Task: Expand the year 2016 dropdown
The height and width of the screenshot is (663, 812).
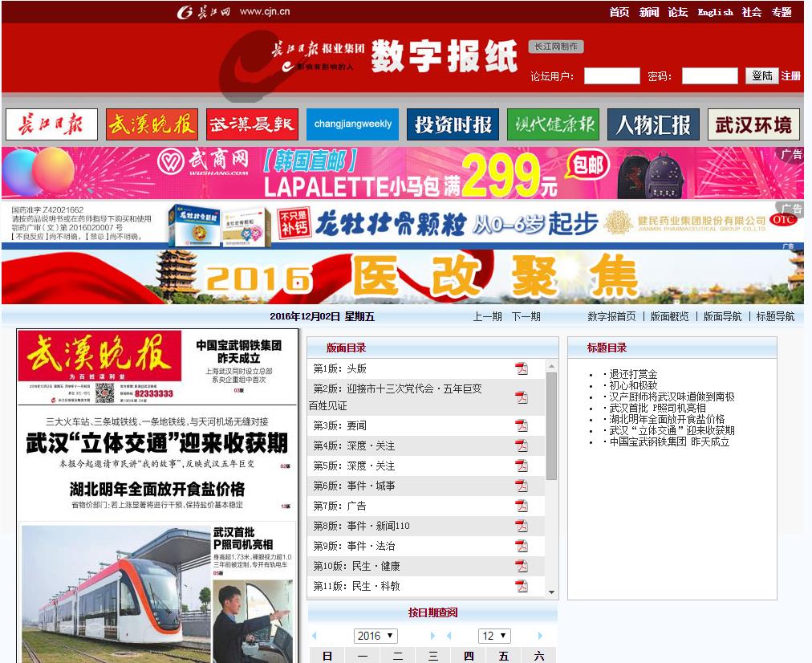Action: pyautogui.click(x=376, y=636)
